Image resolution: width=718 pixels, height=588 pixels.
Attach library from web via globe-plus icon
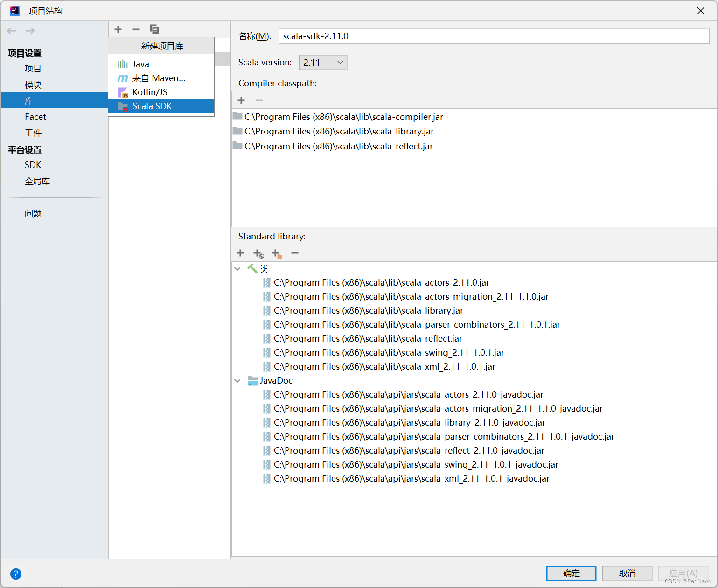click(x=258, y=253)
